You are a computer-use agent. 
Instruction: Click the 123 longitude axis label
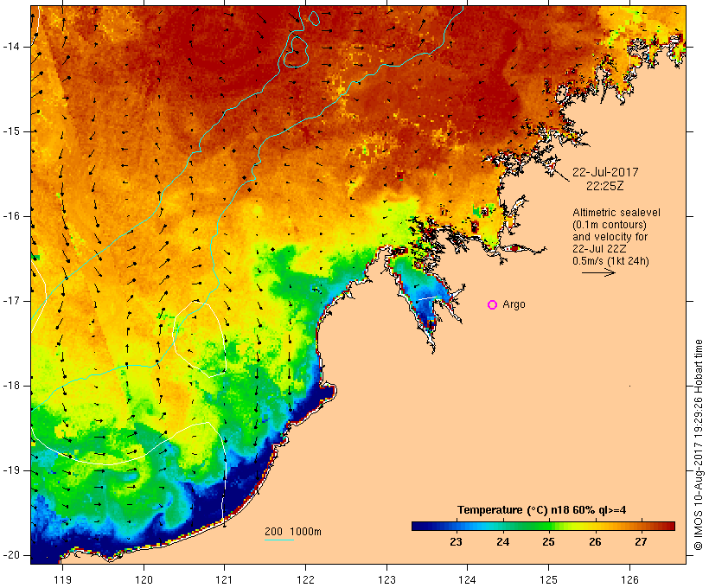(x=386, y=579)
